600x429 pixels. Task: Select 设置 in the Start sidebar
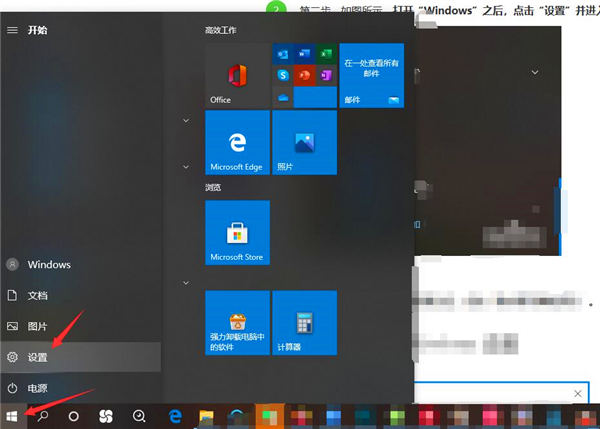pyautogui.click(x=40, y=357)
